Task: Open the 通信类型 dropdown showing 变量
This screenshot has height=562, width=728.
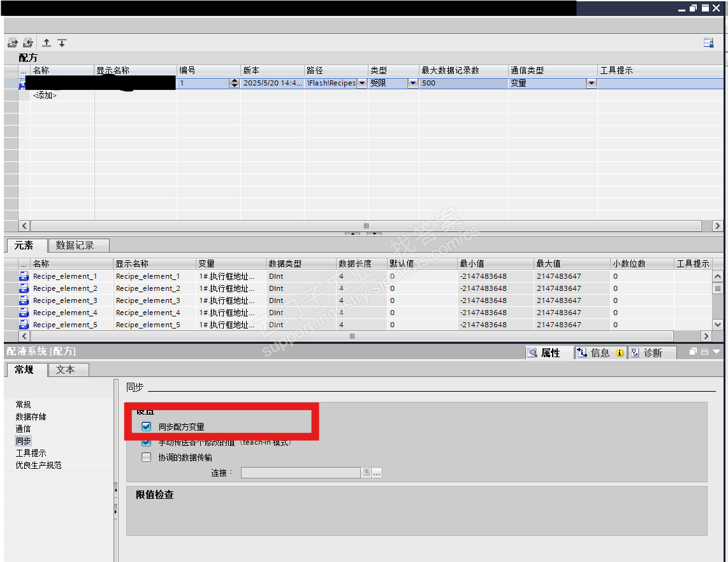Action: [591, 83]
